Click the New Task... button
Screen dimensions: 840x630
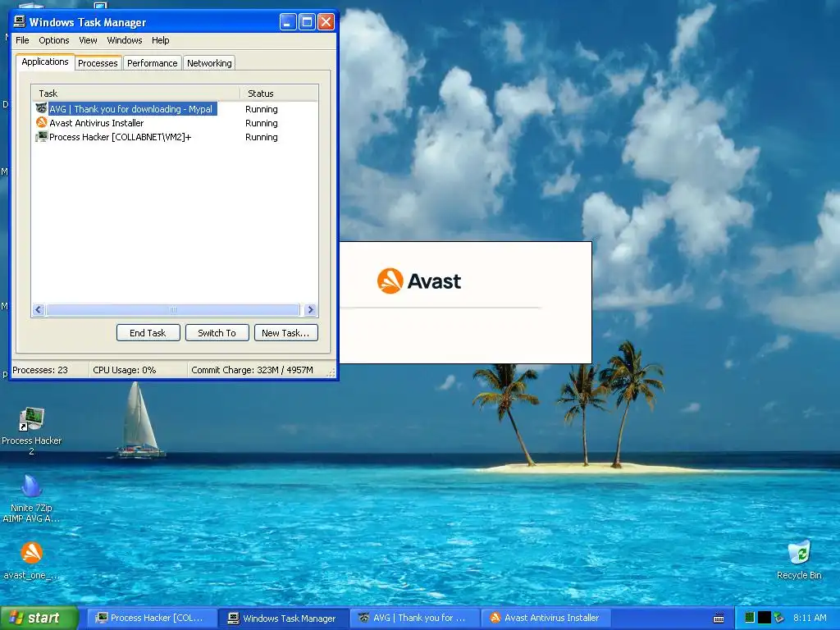(x=285, y=333)
